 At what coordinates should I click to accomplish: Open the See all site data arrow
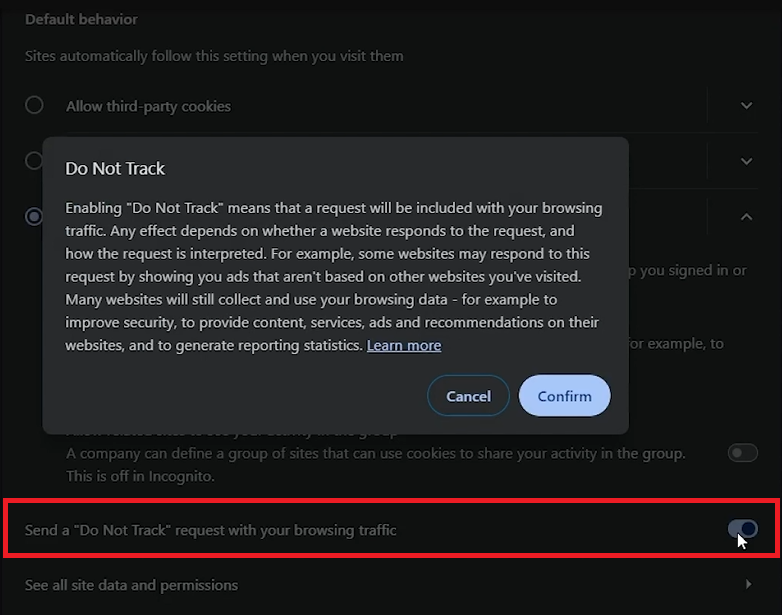(748, 584)
